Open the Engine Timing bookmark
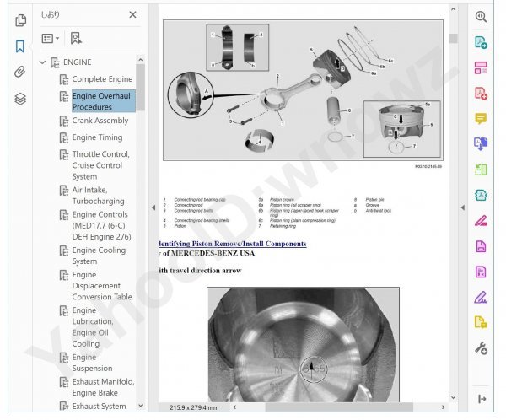Viewport: 506px width, 420px height. click(97, 137)
